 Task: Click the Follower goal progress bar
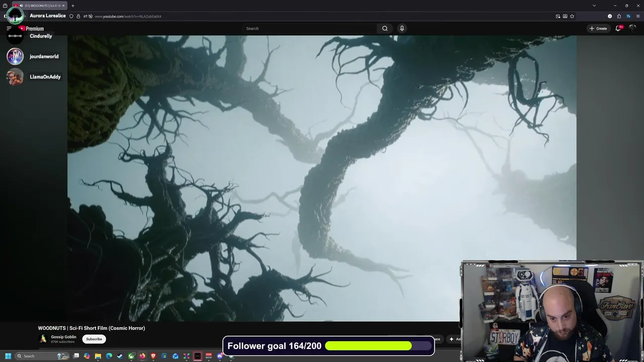(378, 346)
